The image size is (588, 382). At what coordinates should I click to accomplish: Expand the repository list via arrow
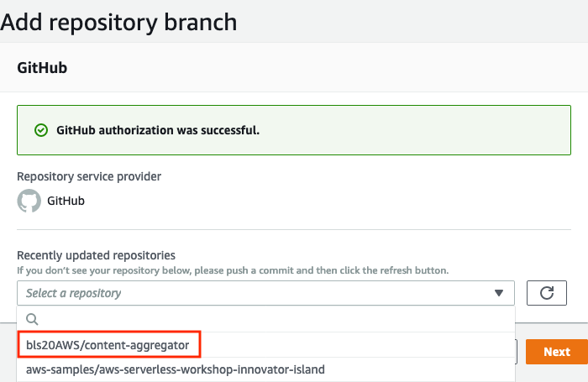498,293
